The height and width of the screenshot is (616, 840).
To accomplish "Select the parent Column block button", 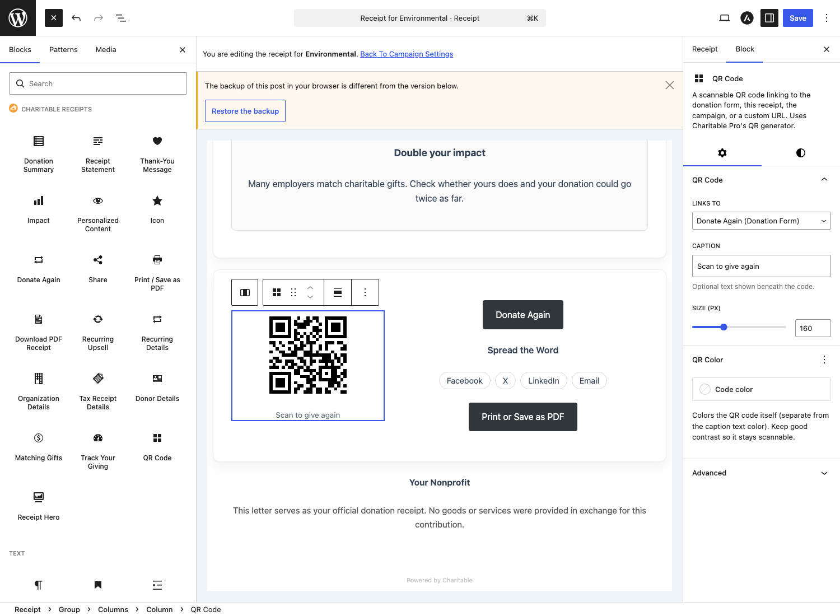I will tap(245, 292).
